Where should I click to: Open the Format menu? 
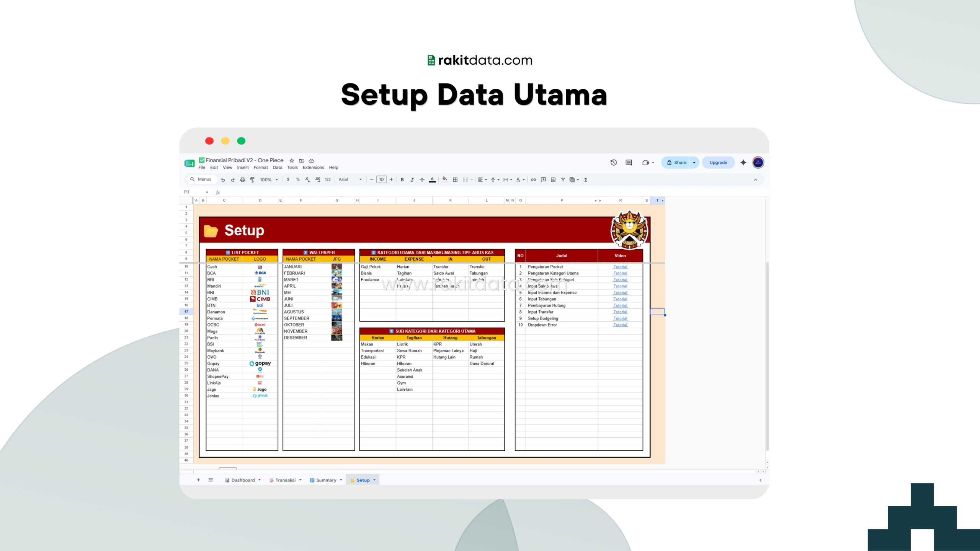(x=261, y=168)
